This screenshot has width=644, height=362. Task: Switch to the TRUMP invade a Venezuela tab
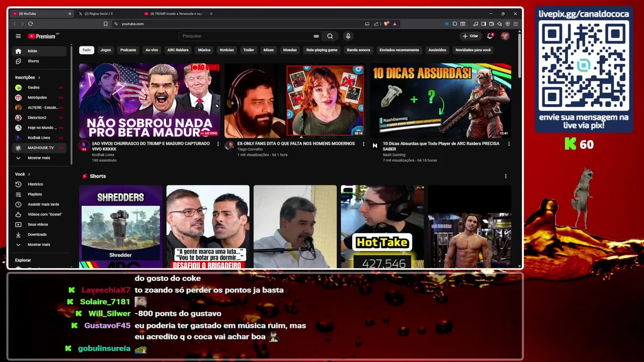click(174, 14)
